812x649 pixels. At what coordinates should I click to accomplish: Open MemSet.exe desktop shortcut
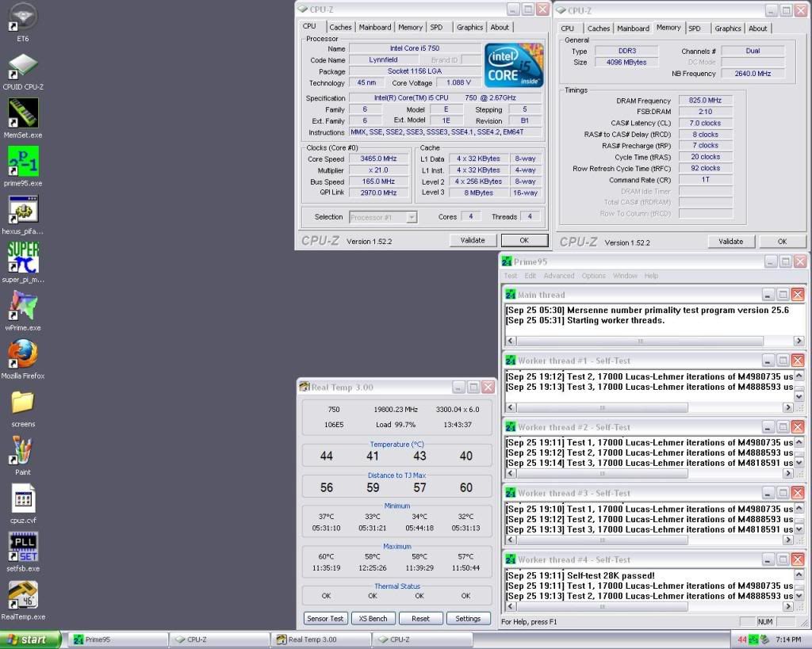point(23,113)
